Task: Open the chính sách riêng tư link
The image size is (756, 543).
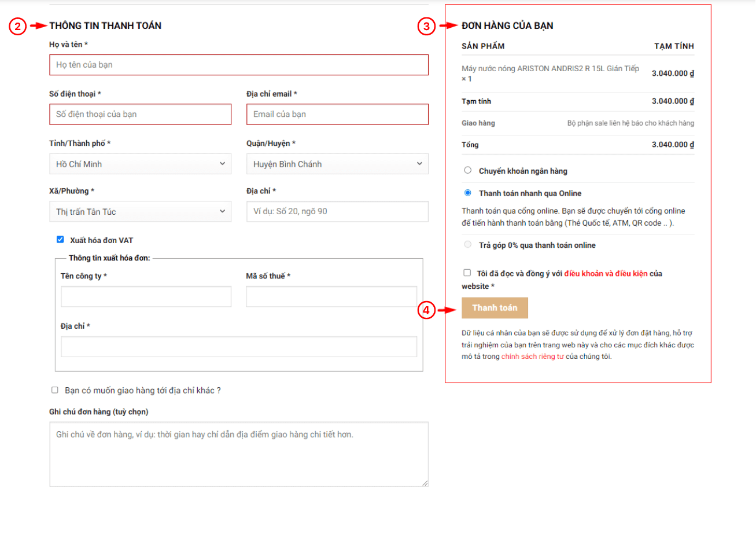Action: (532, 357)
